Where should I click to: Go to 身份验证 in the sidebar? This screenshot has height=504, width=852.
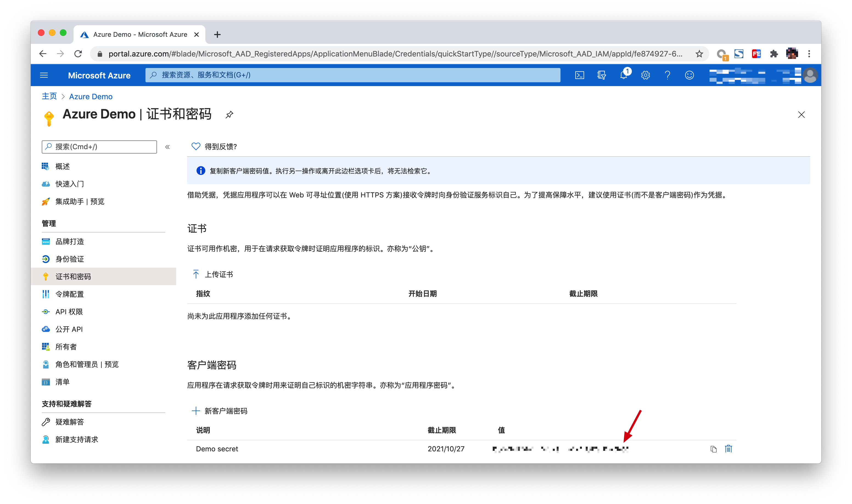point(69,259)
